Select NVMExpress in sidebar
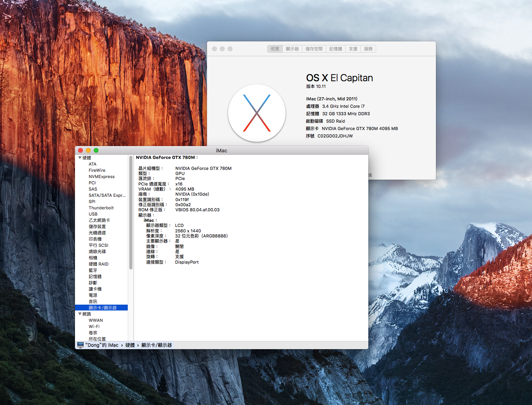This screenshot has width=532, height=405. (102, 177)
